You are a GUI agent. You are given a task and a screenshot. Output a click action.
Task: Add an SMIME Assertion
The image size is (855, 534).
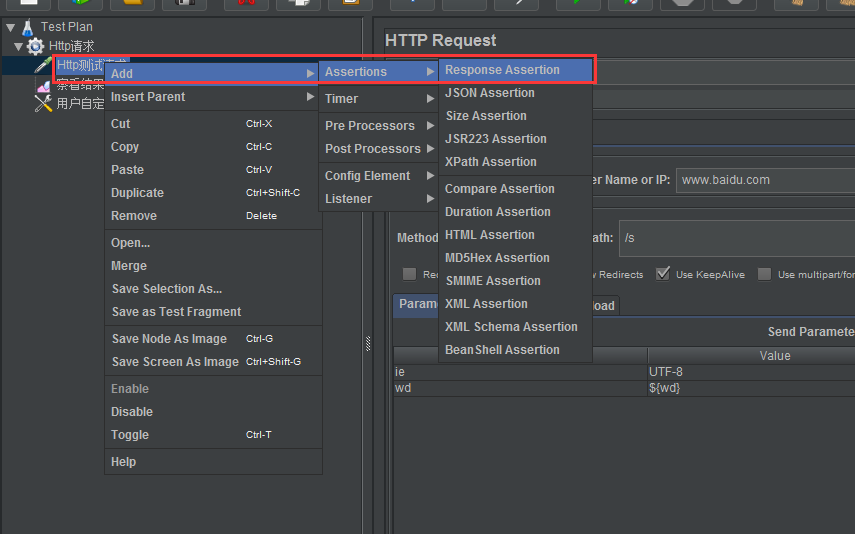coord(515,281)
